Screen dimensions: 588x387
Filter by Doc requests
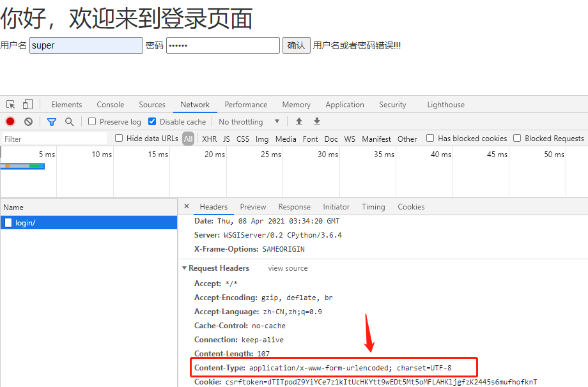(331, 139)
